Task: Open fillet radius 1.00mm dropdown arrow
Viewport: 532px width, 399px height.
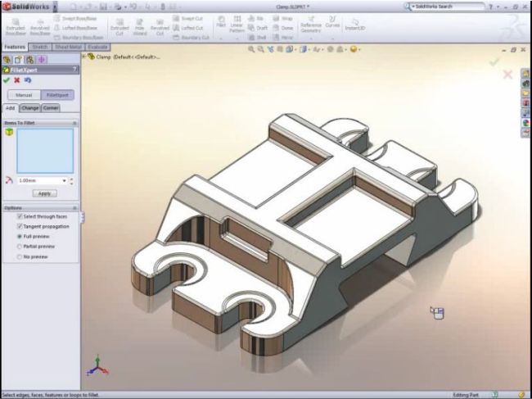Action: [x=64, y=180]
